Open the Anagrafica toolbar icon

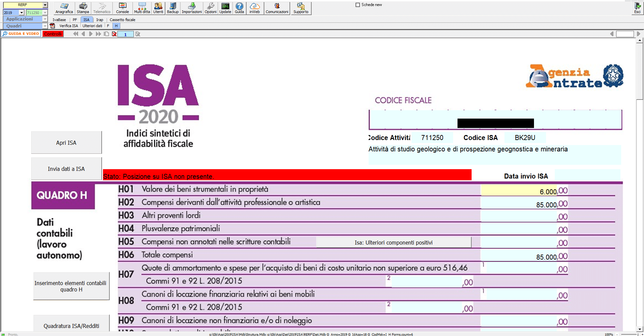(x=64, y=8)
